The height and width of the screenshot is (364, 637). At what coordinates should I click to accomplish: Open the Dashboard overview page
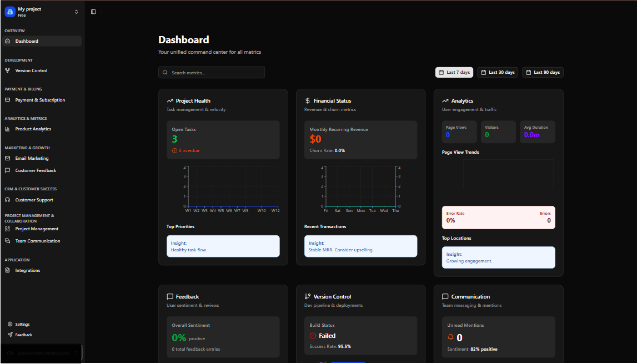[x=26, y=41]
